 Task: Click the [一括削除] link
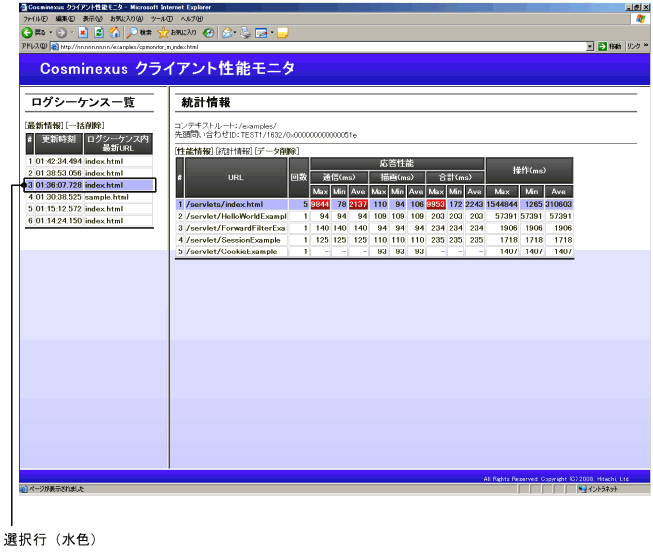[85, 125]
